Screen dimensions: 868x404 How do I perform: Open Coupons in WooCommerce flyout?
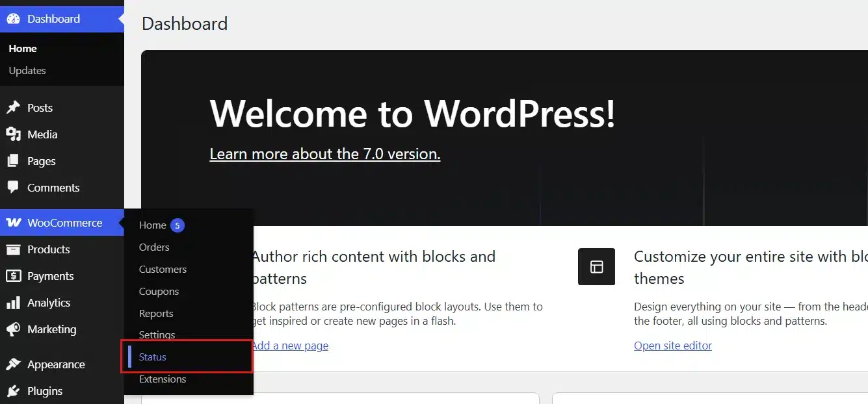point(159,292)
